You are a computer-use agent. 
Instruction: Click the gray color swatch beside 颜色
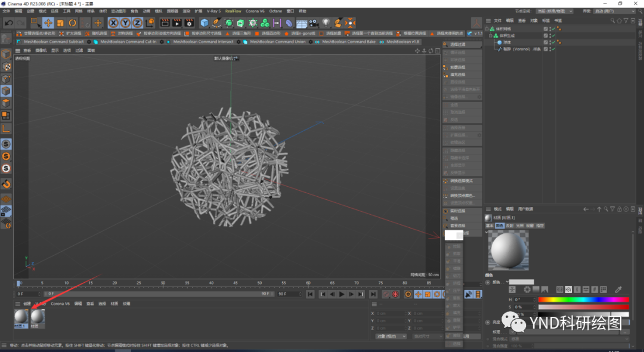pos(522,282)
